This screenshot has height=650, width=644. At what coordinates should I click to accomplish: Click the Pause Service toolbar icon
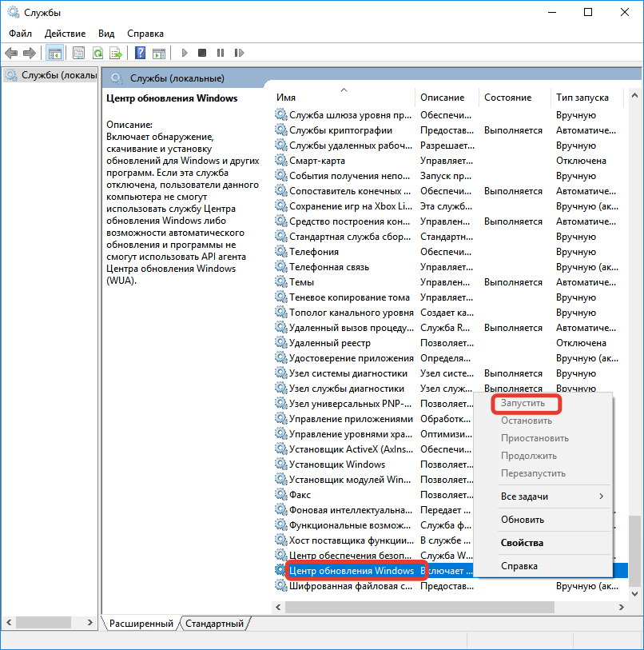click(220, 53)
